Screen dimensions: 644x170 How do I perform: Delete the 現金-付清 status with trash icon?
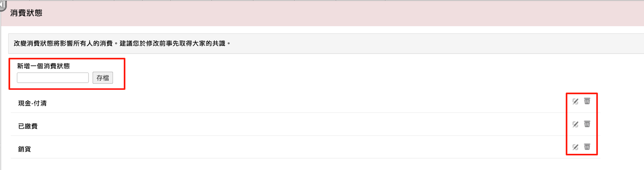[x=587, y=101]
